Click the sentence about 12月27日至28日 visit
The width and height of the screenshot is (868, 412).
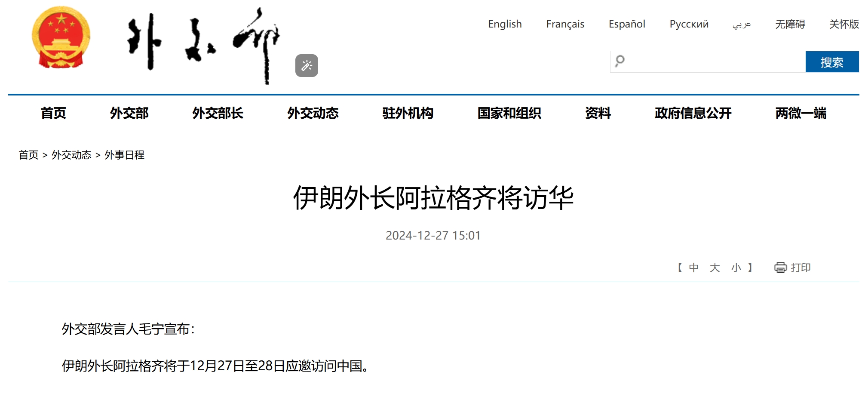215,366
